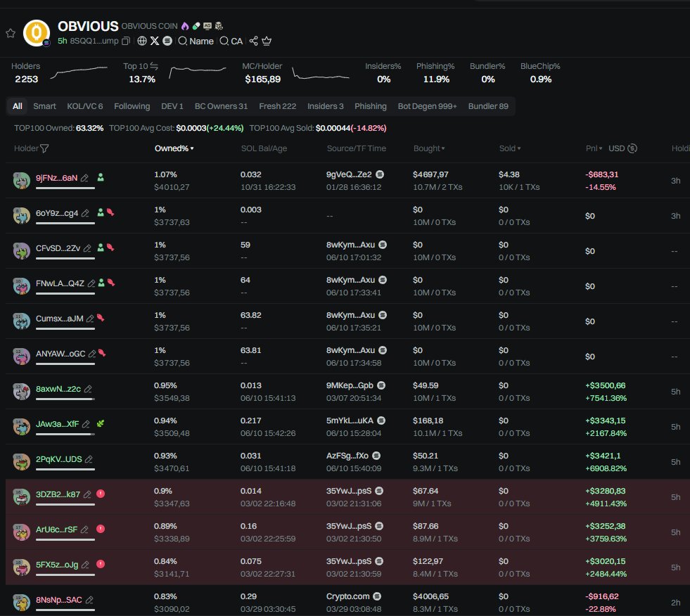Screen dimensions: 690x616
Task: Open holder address 8axwN...z2c
Action: tap(58, 389)
